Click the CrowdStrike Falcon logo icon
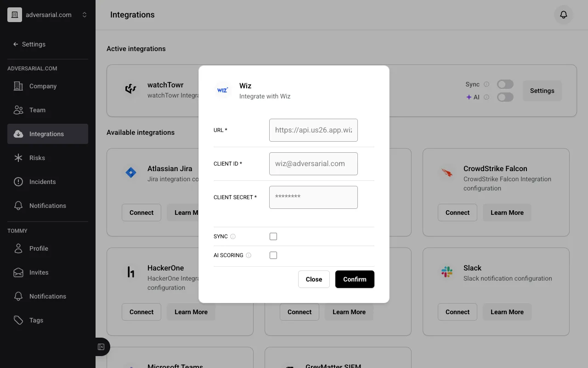 point(447,173)
